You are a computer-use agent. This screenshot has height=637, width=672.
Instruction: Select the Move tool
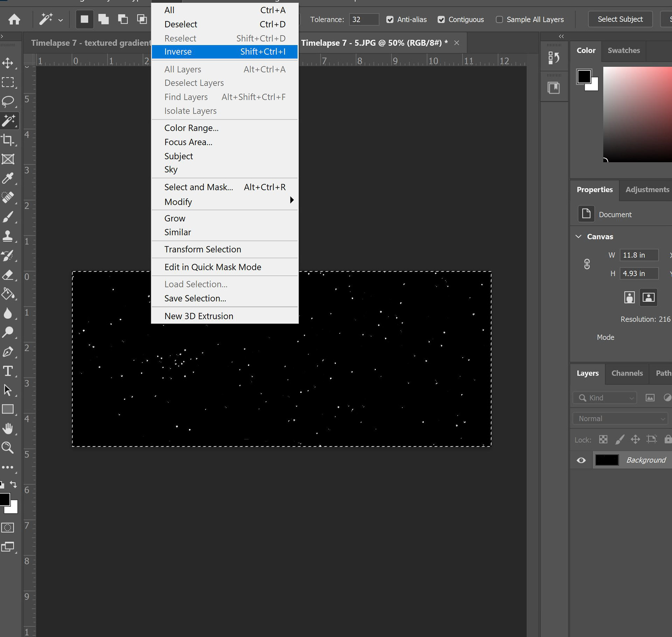(8, 63)
